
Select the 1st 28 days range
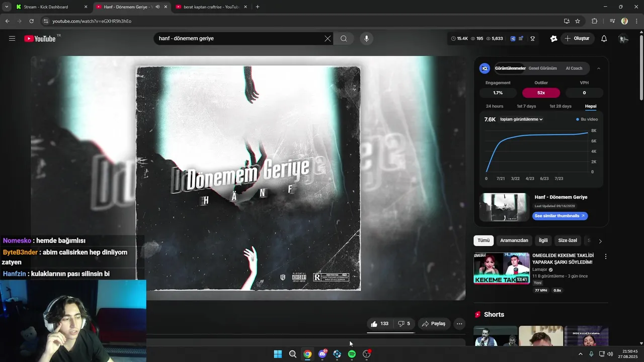pyautogui.click(x=560, y=106)
